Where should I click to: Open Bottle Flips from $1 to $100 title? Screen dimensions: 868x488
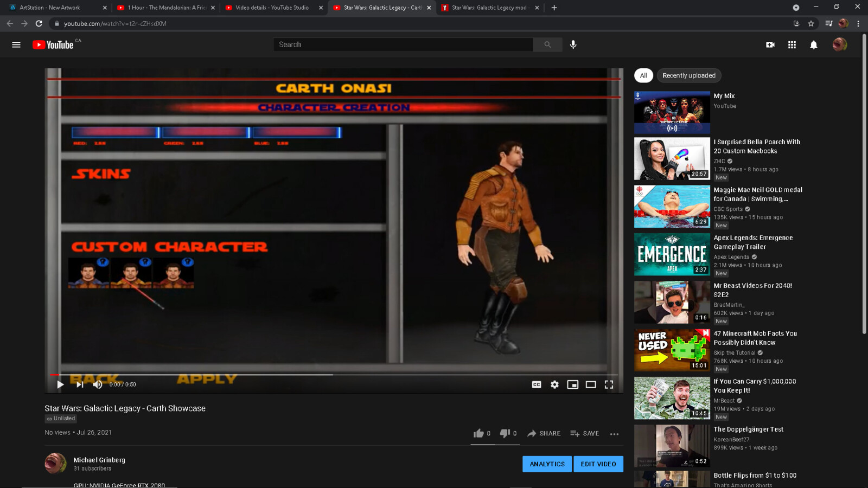(x=755, y=475)
